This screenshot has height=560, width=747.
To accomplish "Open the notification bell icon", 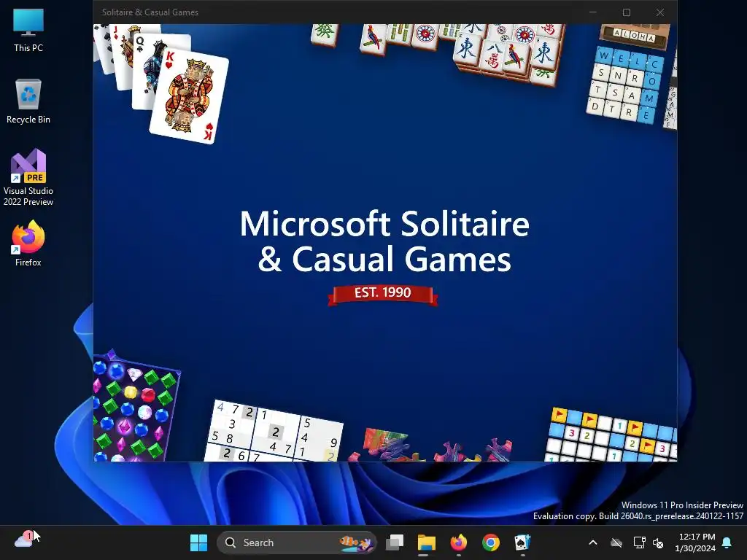I will click(727, 542).
